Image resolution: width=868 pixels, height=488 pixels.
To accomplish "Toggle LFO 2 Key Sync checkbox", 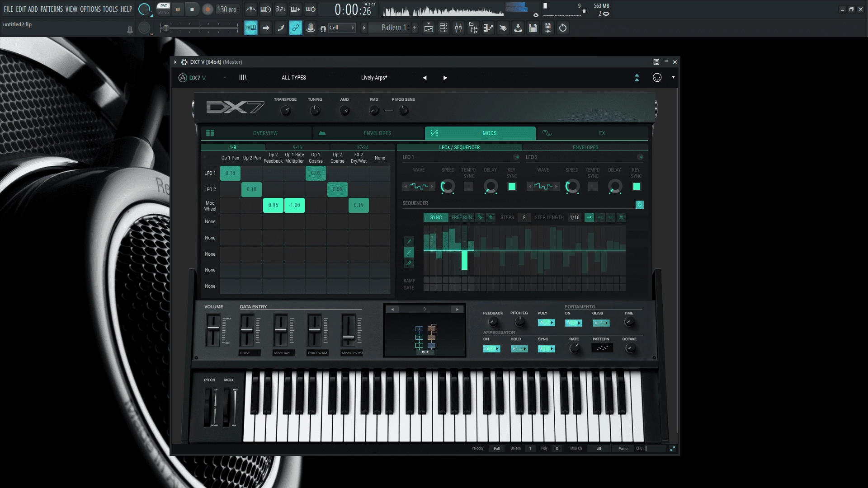I will (x=637, y=186).
